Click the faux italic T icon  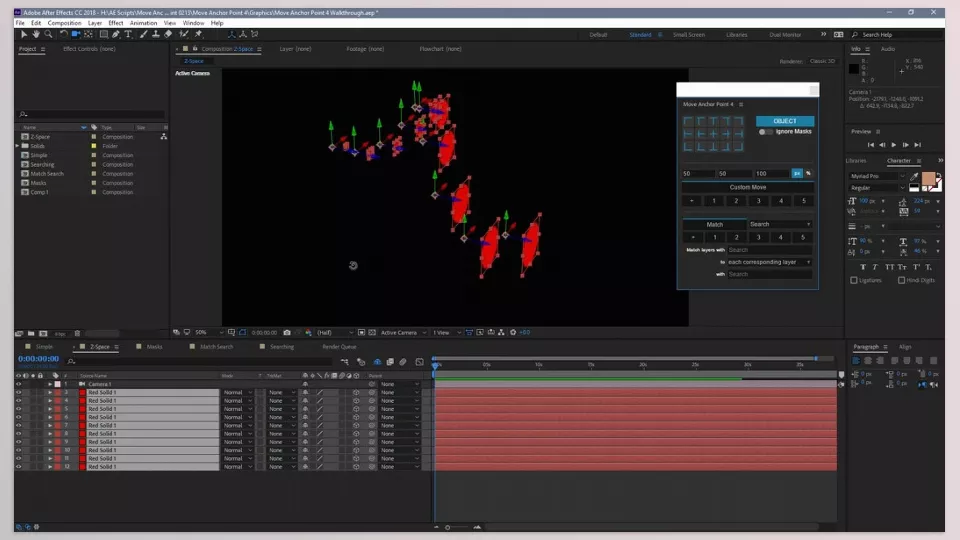tap(875, 267)
